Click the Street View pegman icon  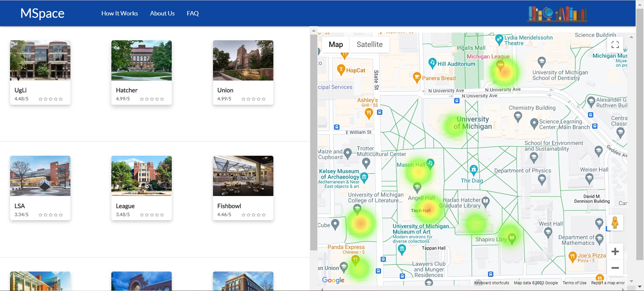[615, 223]
